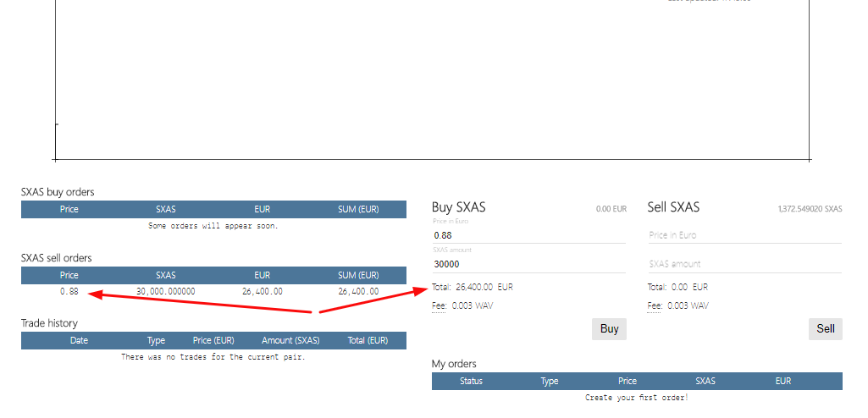Click the Amount (SXAS) header in Trade history
The width and height of the screenshot is (868, 418).
pyautogui.click(x=290, y=341)
